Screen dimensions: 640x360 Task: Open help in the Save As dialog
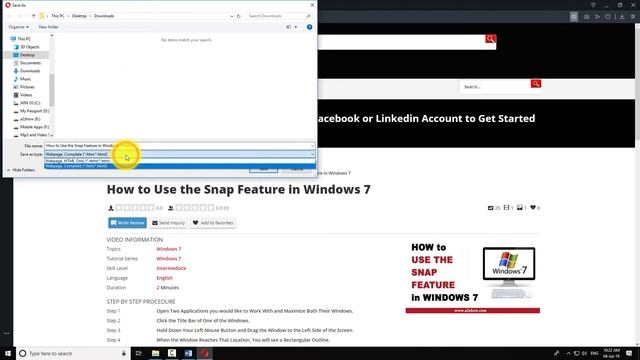point(309,27)
